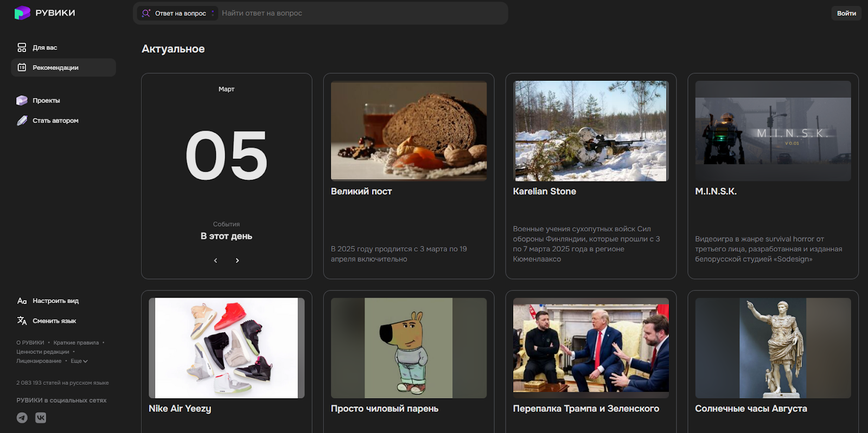The image size is (868, 433).
Task: Open the О РУВИКИ footer link
Action: [30, 342]
